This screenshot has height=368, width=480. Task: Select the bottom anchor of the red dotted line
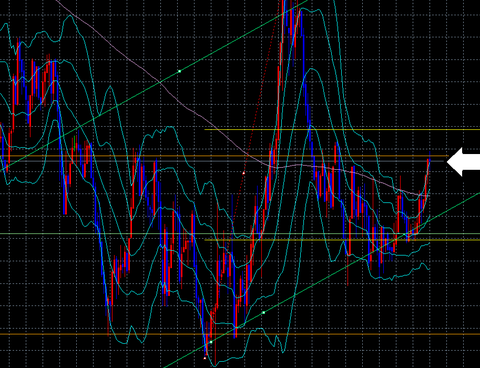(x=205, y=358)
